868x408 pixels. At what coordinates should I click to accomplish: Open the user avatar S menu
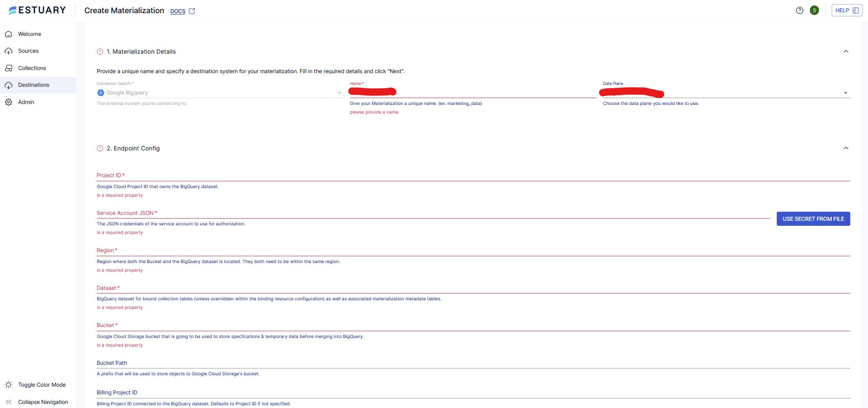[x=814, y=10]
